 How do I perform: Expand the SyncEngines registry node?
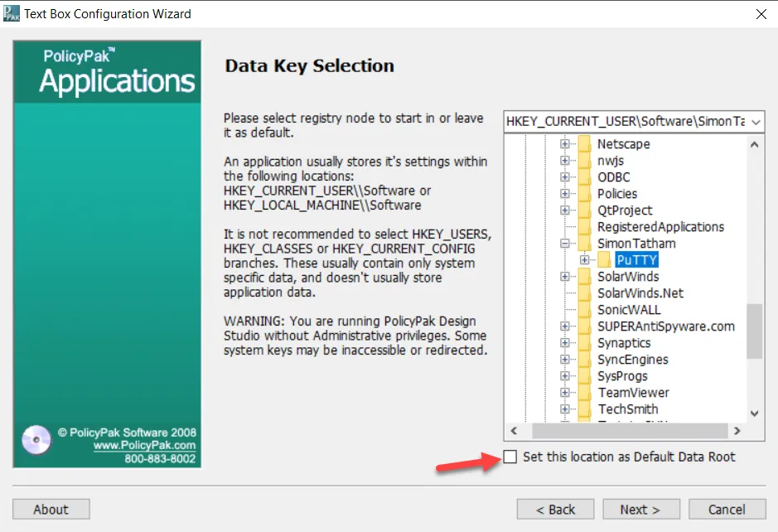pos(564,360)
